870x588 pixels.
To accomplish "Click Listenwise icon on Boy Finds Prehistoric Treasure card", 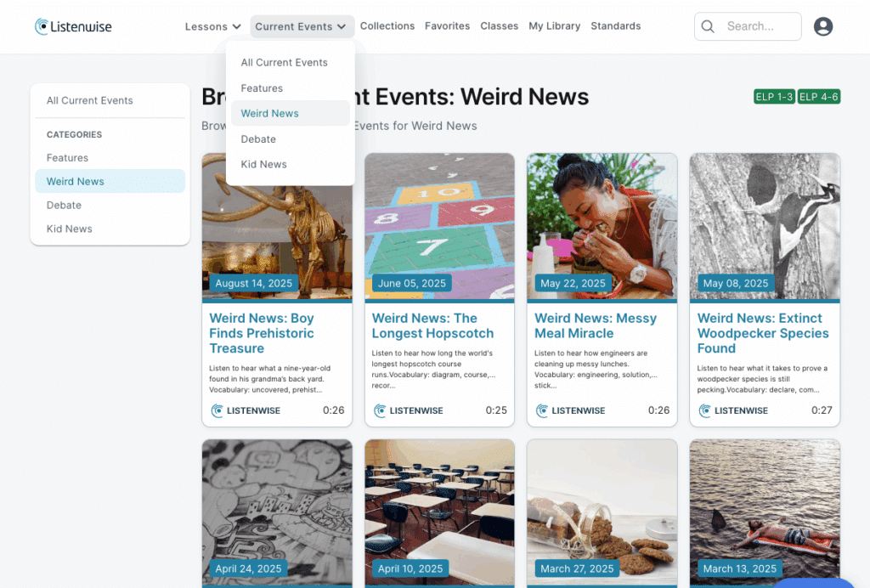I will click(x=217, y=410).
